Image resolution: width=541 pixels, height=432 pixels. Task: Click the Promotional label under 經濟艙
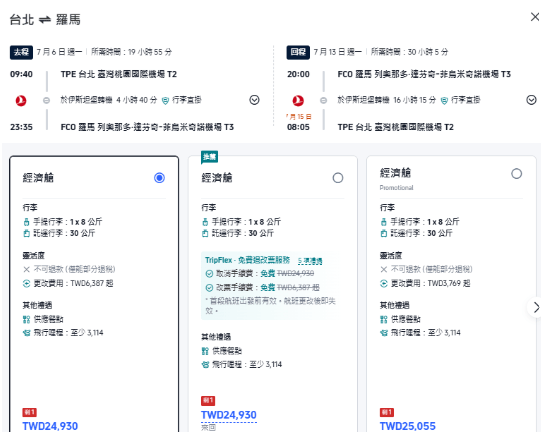[x=396, y=188]
